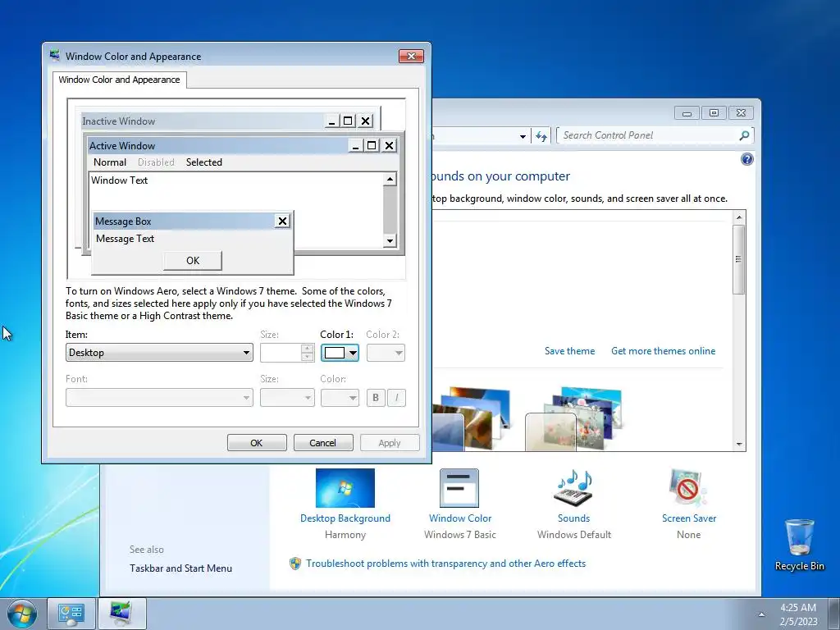Open the Font Color dropdown
The height and width of the screenshot is (630, 840).
pyautogui.click(x=340, y=398)
